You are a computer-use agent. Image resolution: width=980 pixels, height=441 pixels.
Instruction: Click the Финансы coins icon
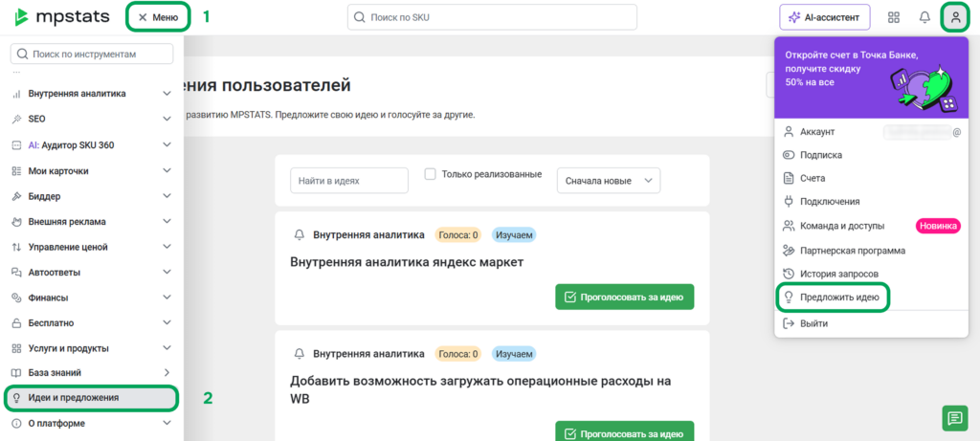click(17, 298)
